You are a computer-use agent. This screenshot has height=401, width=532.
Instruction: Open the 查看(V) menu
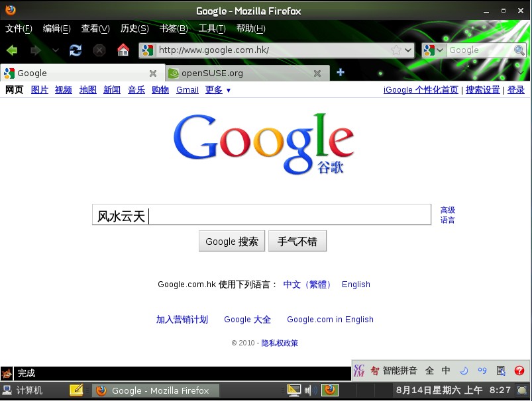[x=95, y=28]
